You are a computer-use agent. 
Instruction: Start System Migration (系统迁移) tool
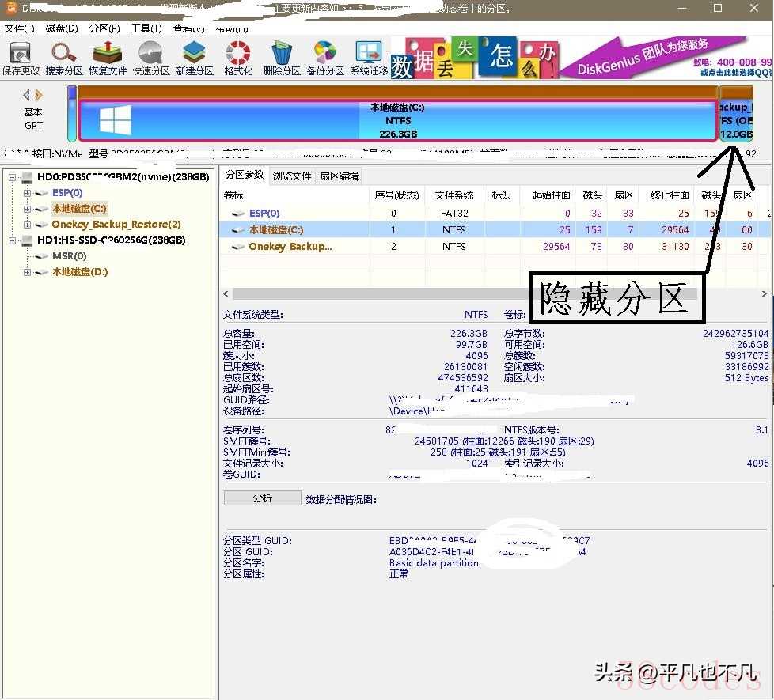pos(369,58)
